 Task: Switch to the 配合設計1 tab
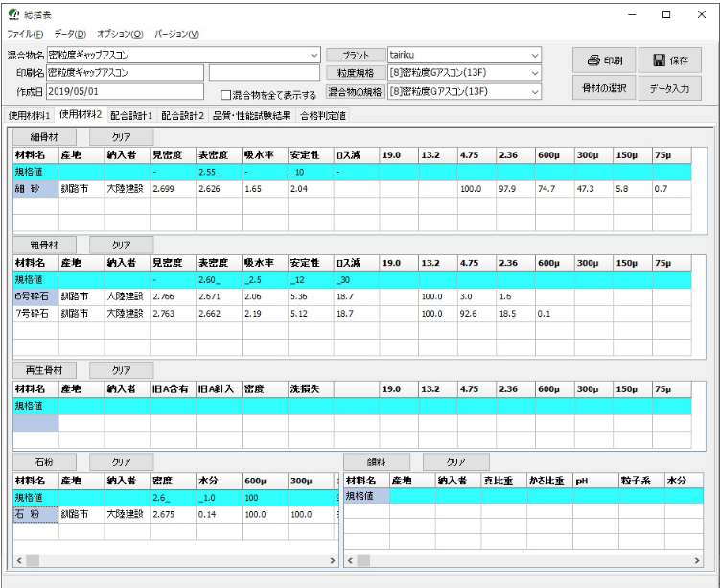tap(132, 115)
